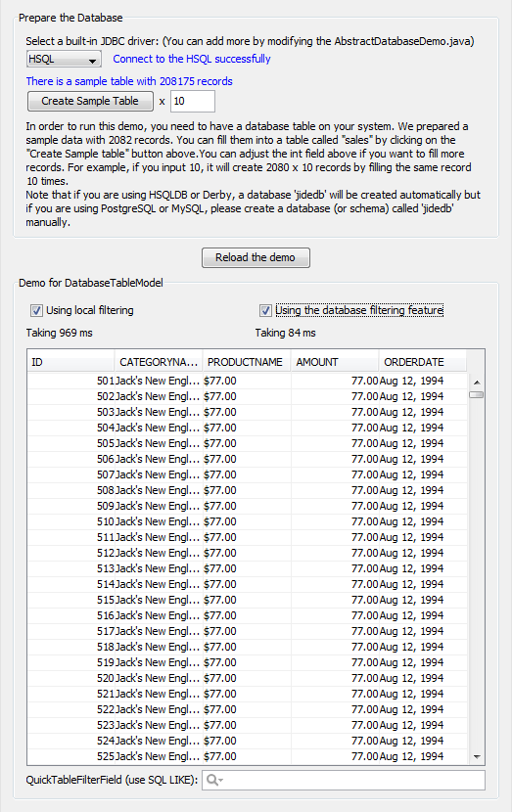The width and height of the screenshot is (512, 812).
Task: Click the AMOUNT column header
Action: [335, 362]
